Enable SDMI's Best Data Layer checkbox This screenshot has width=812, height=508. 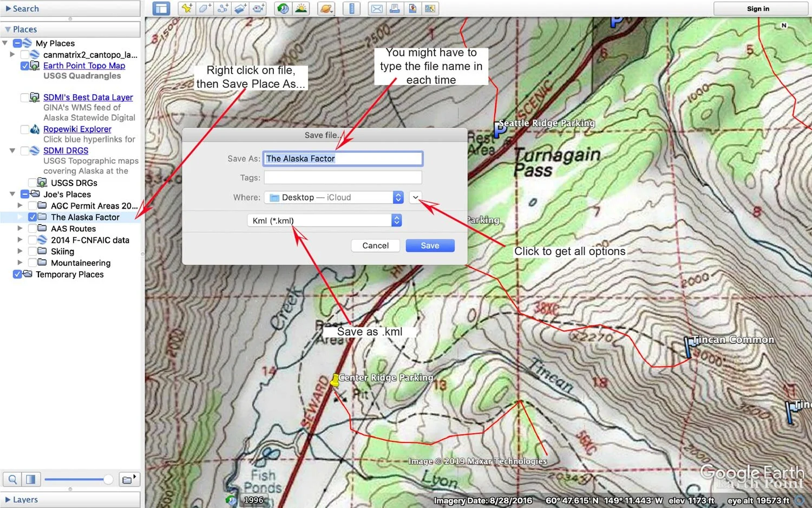25,97
